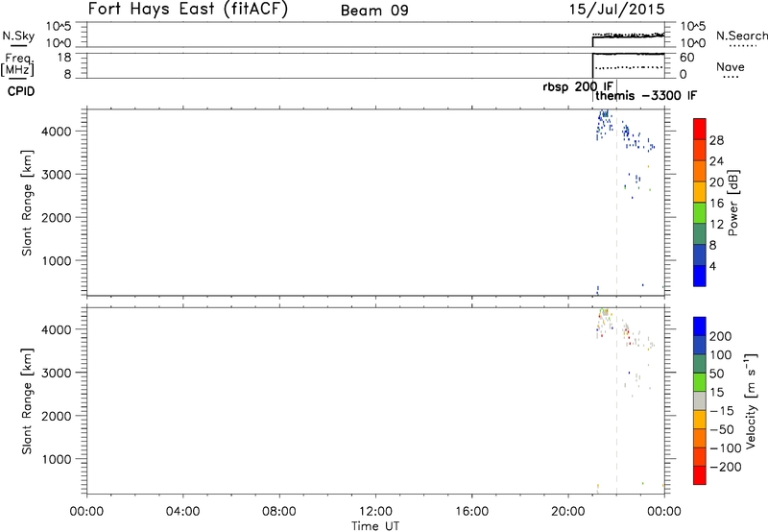Click the 'Freq. [MHz]' axis label

pos(17,64)
